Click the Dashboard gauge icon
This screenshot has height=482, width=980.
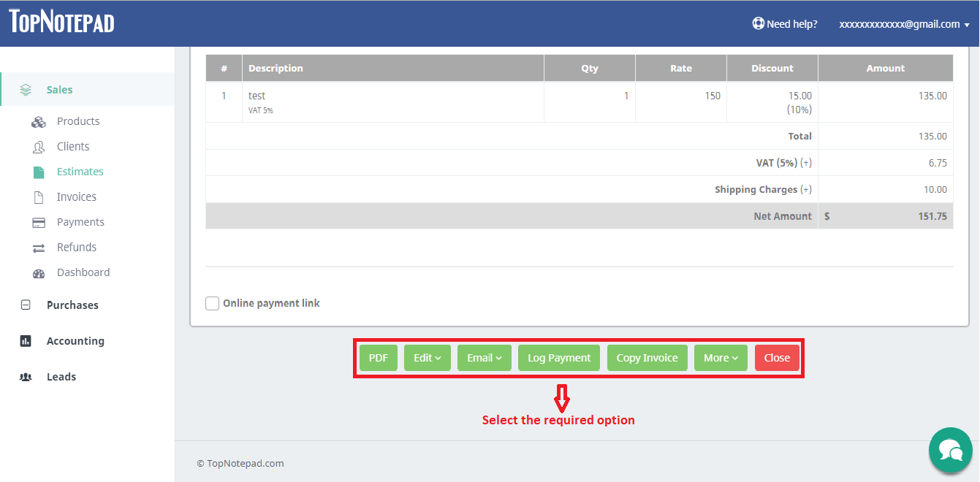[39, 273]
